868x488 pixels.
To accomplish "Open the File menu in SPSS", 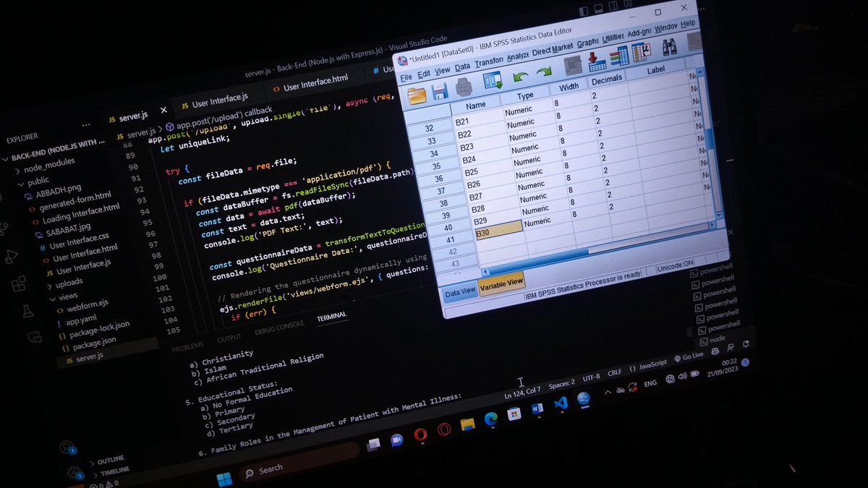I will pos(406,77).
